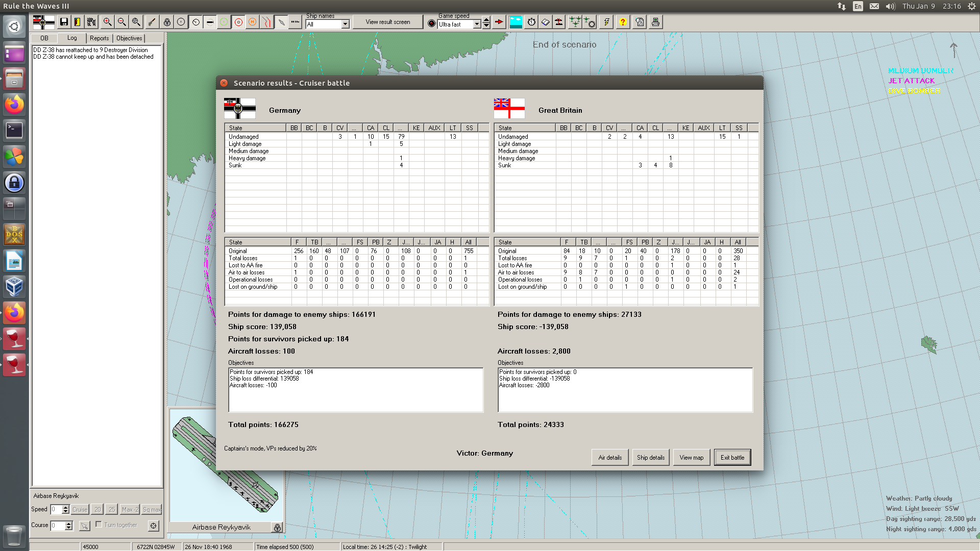The width and height of the screenshot is (980, 551).
Task: Click the cursor arrow icon beside Course
Action: pos(85,525)
